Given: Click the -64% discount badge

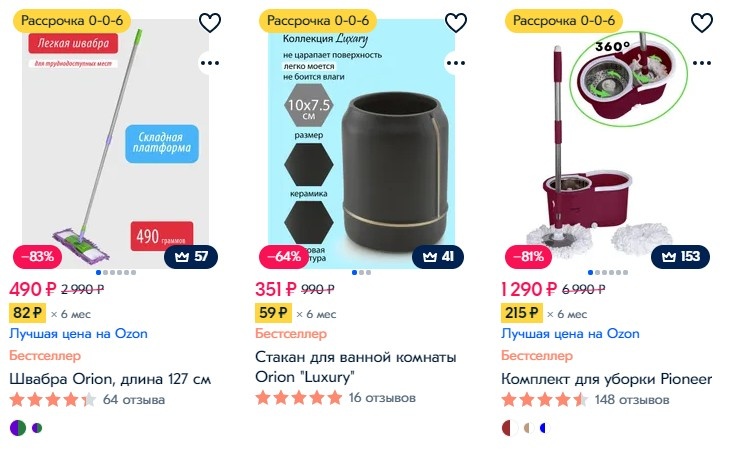Looking at the screenshot, I should 284,257.
